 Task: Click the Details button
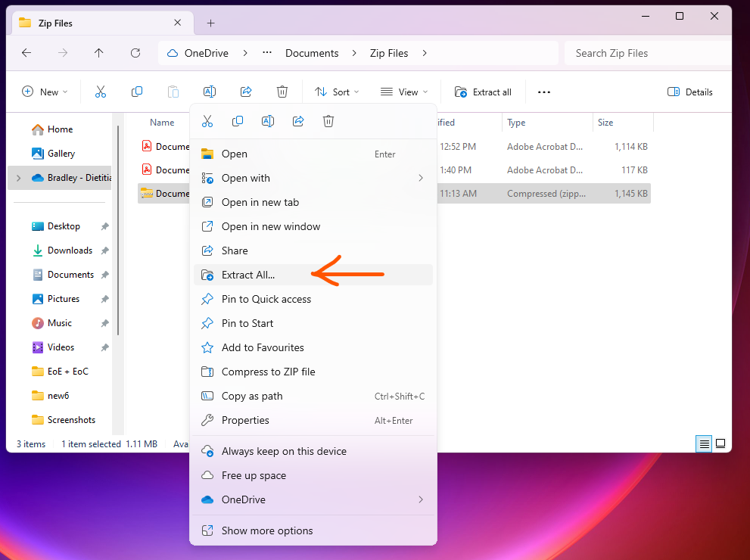coord(689,92)
